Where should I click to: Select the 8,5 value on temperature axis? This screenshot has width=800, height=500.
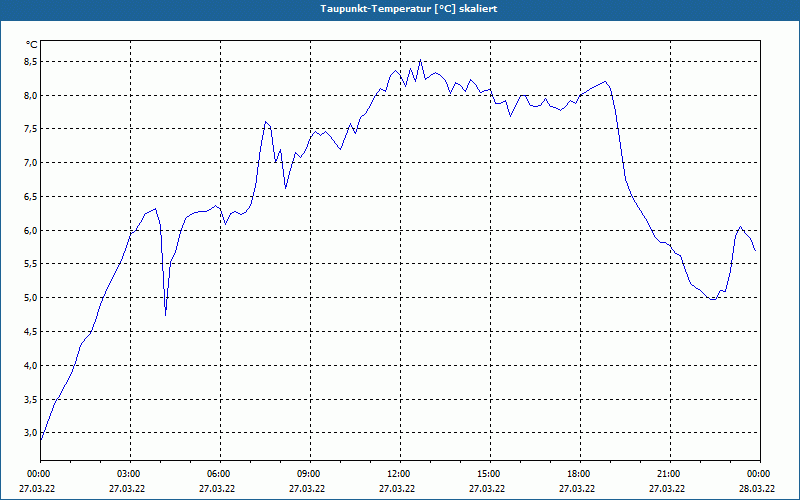coord(32,62)
